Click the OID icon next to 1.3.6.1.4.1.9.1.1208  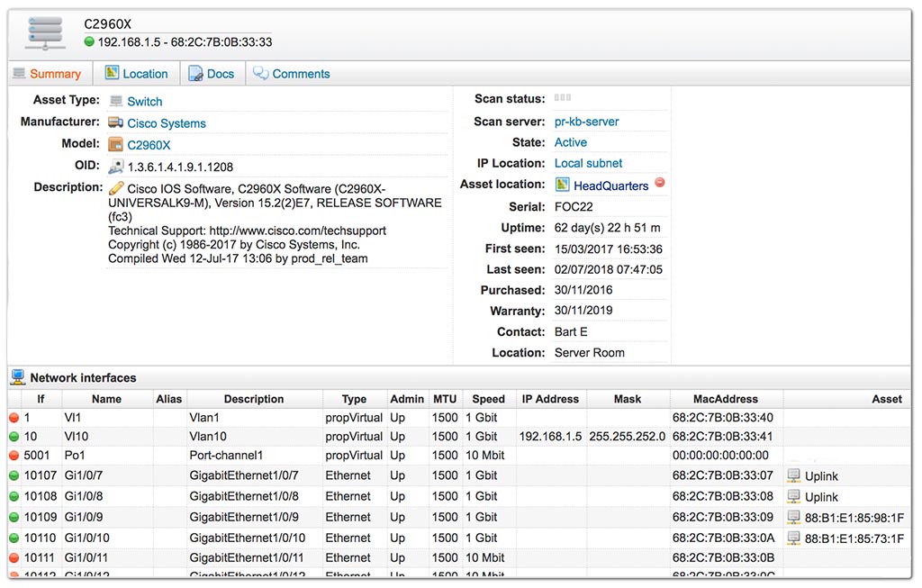tap(116, 167)
